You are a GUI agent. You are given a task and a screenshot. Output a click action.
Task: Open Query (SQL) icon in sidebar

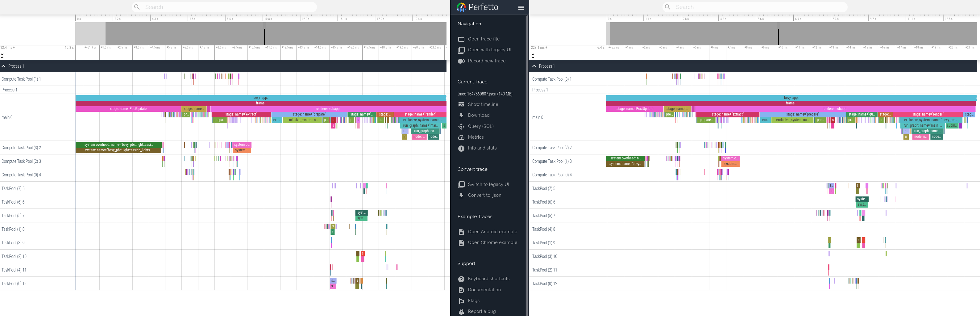click(461, 126)
